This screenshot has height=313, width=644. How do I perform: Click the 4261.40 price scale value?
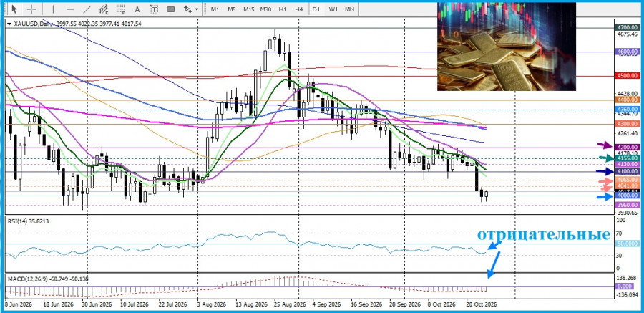click(x=627, y=133)
